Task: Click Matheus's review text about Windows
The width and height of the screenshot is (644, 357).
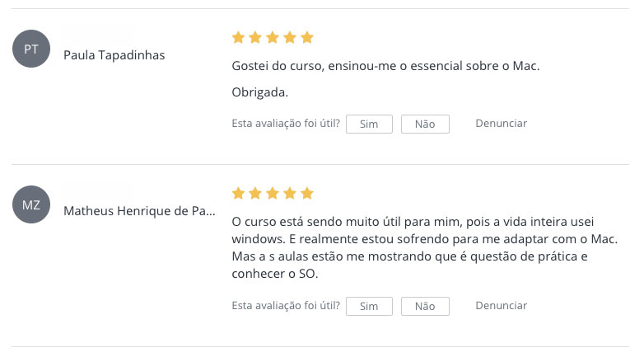Action: [412, 247]
